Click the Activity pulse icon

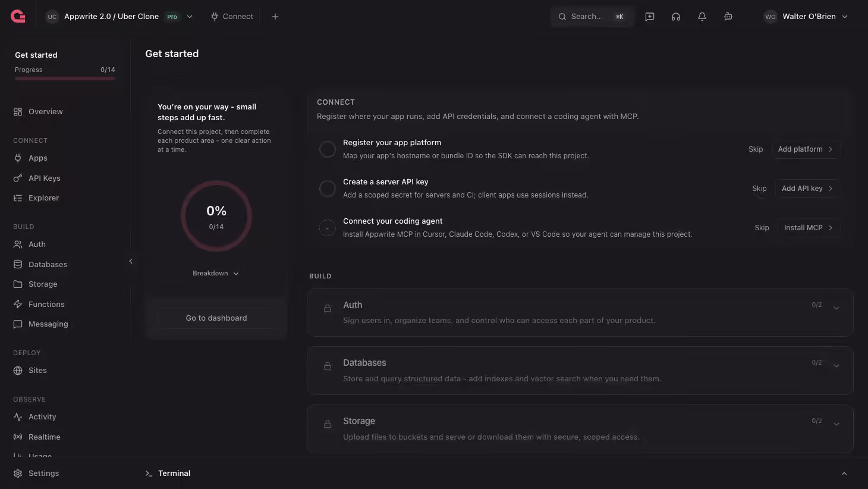click(18, 417)
